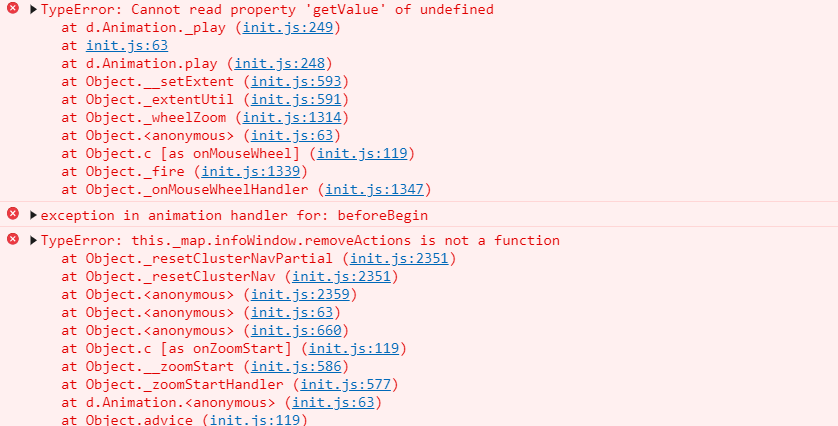Screen dimensions: 838x426
Task: Open init.js:249 link in Animation._play frame
Action: 288,27
